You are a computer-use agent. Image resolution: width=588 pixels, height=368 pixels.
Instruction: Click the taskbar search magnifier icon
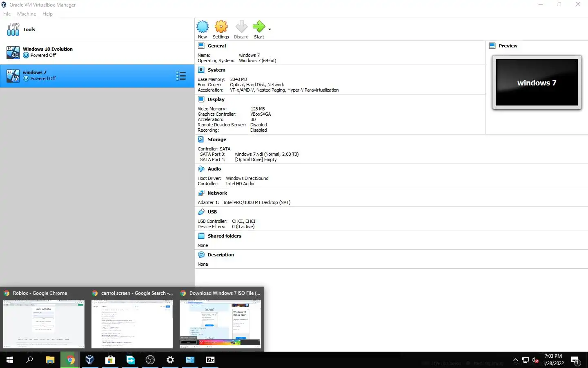[x=29, y=360]
